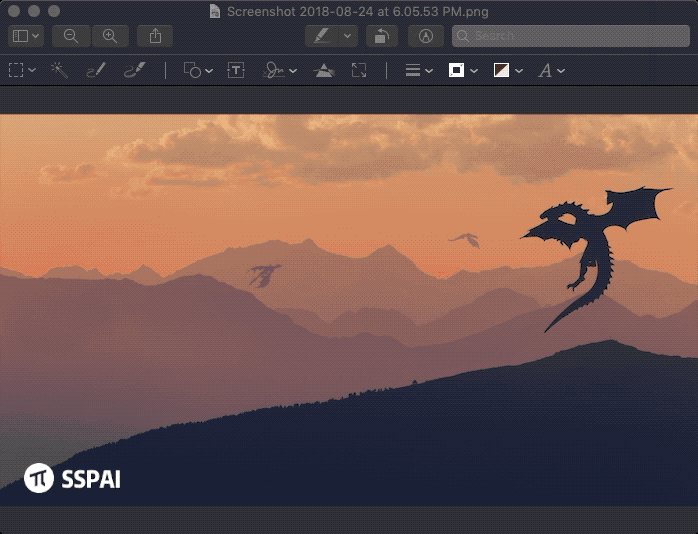
Task: Select the Instant Alpha magic wand
Action: (59, 70)
